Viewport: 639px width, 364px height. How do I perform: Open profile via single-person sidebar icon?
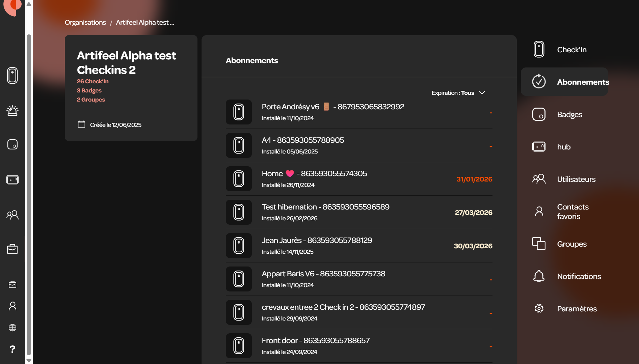click(x=12, y=306)
